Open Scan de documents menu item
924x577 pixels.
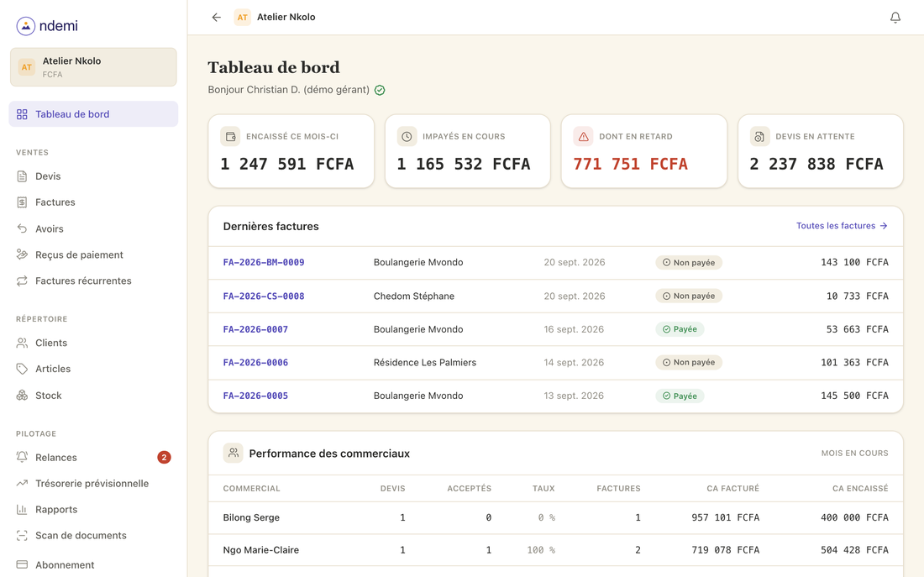click(x=93, y=535)
